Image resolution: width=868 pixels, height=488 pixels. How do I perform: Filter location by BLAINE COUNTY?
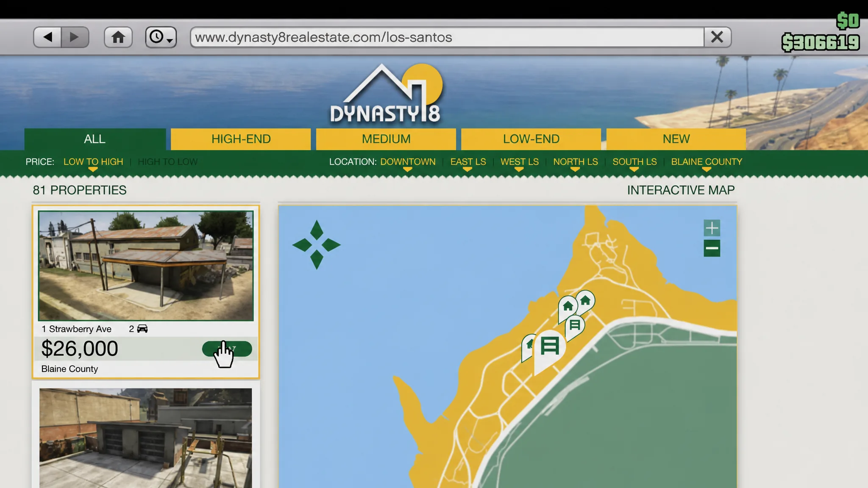tap(707, 162)
